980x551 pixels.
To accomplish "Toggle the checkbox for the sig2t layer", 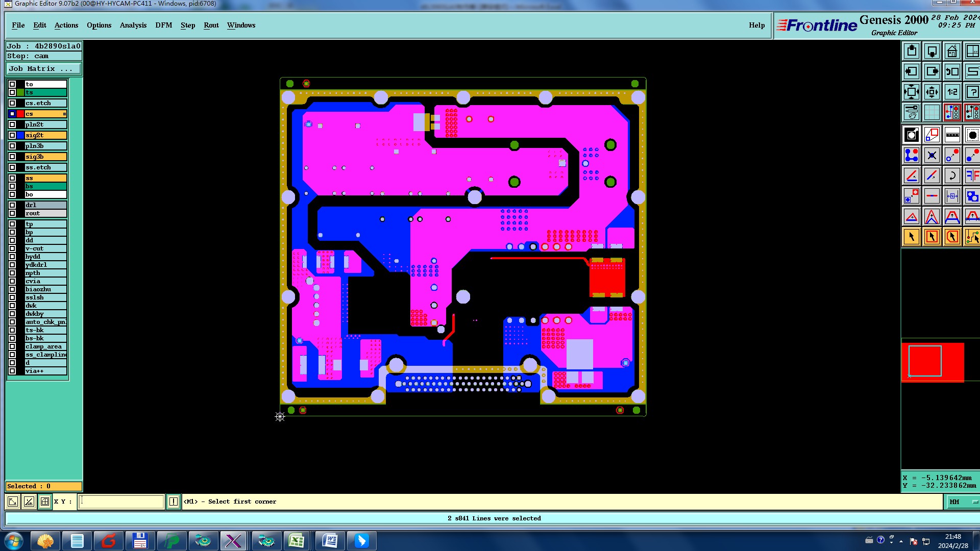I will click(x=12, y=135).
